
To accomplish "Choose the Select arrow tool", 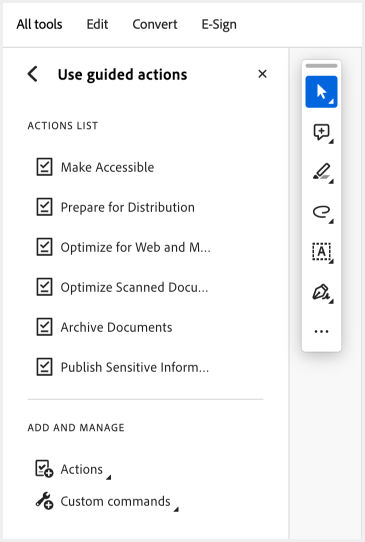I will [x=321, y=92].
